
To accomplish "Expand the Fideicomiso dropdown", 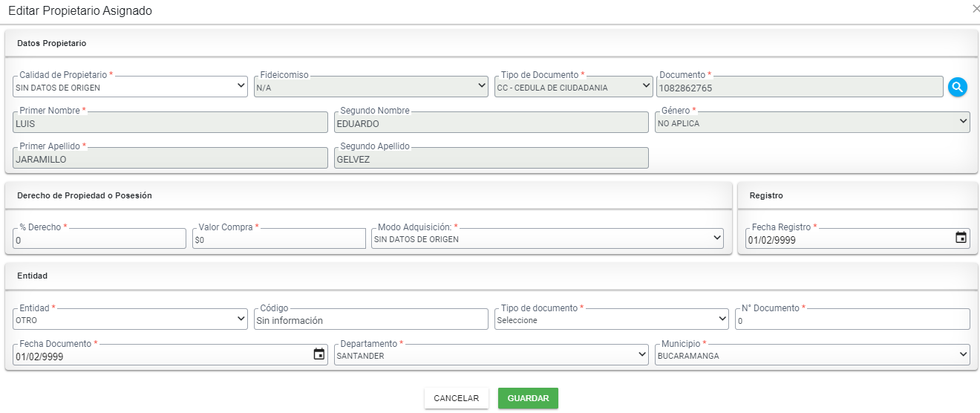I will tap(370, 86).
